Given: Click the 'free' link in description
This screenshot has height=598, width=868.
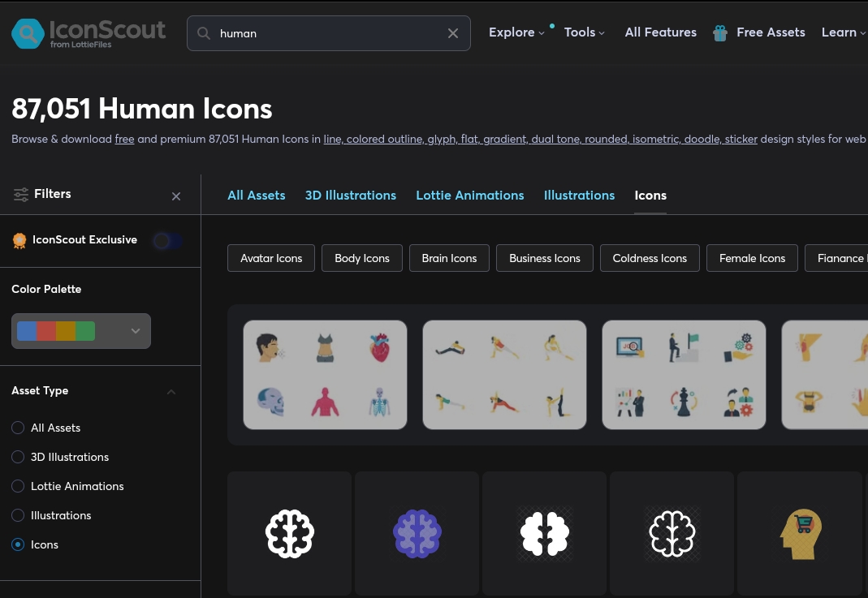Looking at the screenshot, I should click(x=124, y=140).
